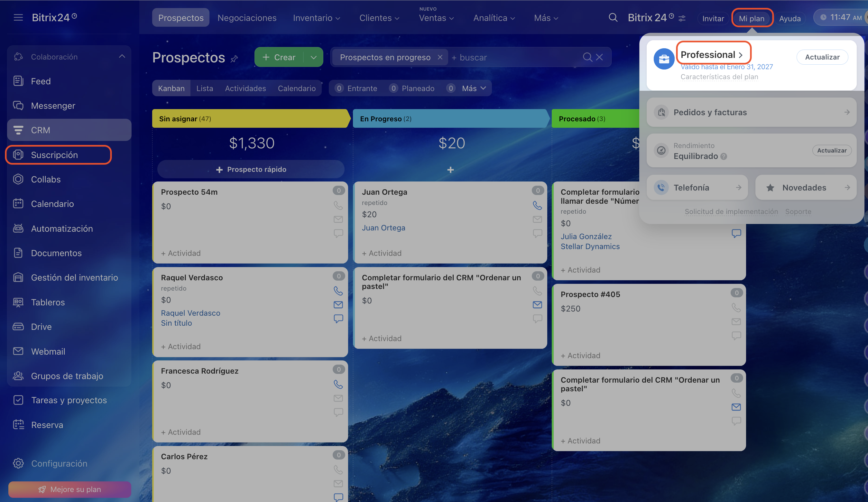Screen dimensions: 868x502
Task: Switch to the Lista view tab
Action: (x=205, y=88)
